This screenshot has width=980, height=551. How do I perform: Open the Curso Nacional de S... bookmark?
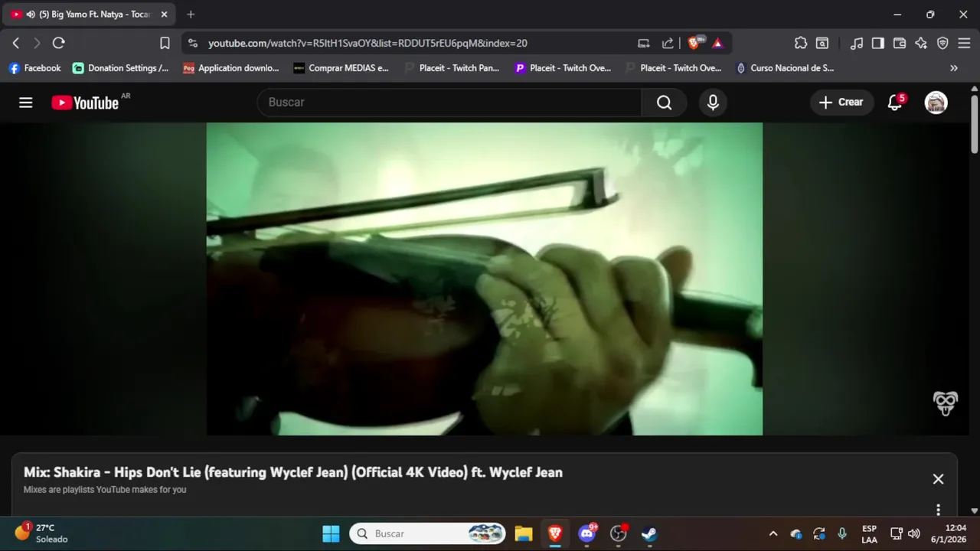click(785, 68)
